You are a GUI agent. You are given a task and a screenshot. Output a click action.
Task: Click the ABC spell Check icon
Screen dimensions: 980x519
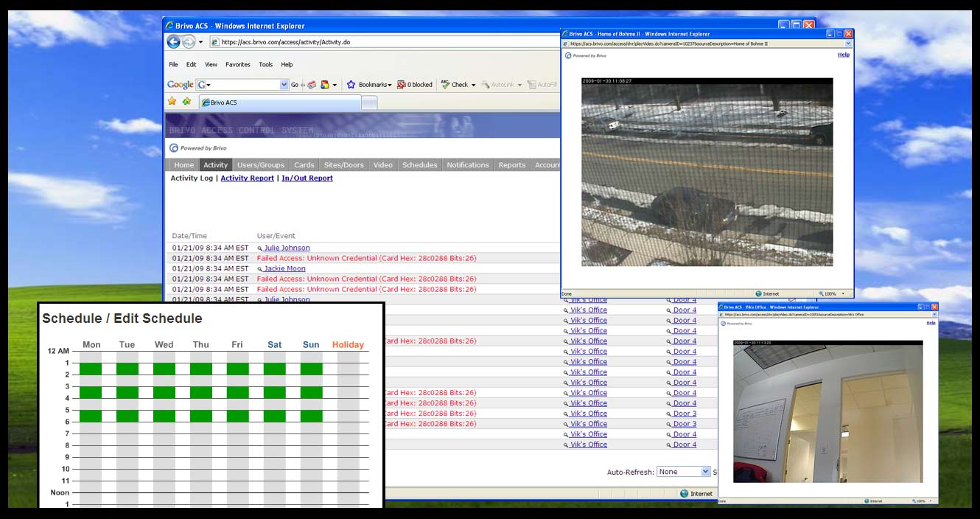coord(445,85)
